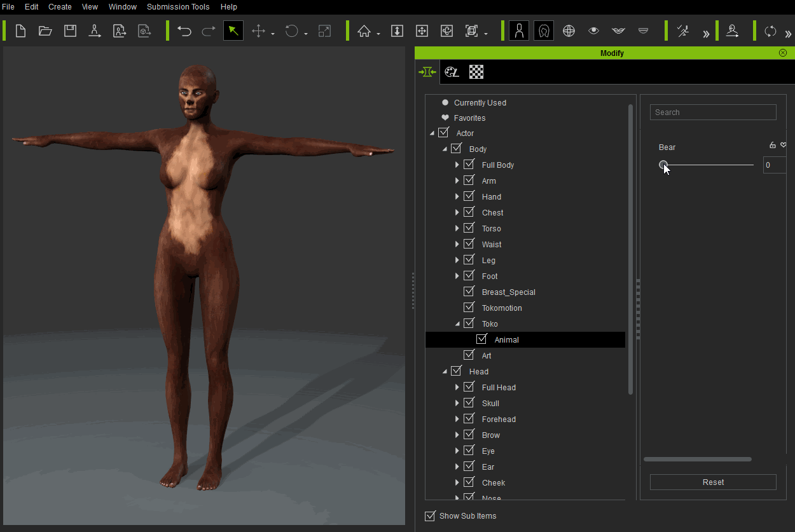Image resolution: width=795 pixels, height=532 pixels.
Task: Open the Submission Tools menu
Action: pos(178,7)
